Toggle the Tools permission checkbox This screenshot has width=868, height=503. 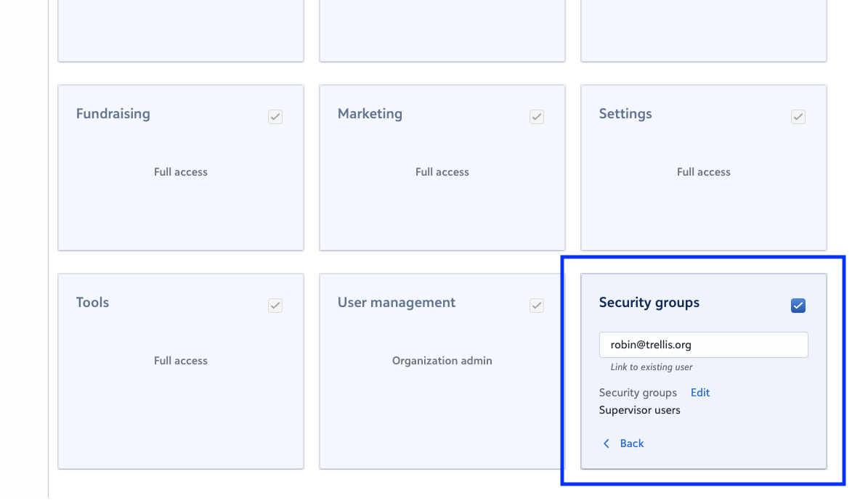[x=275, y=306]
